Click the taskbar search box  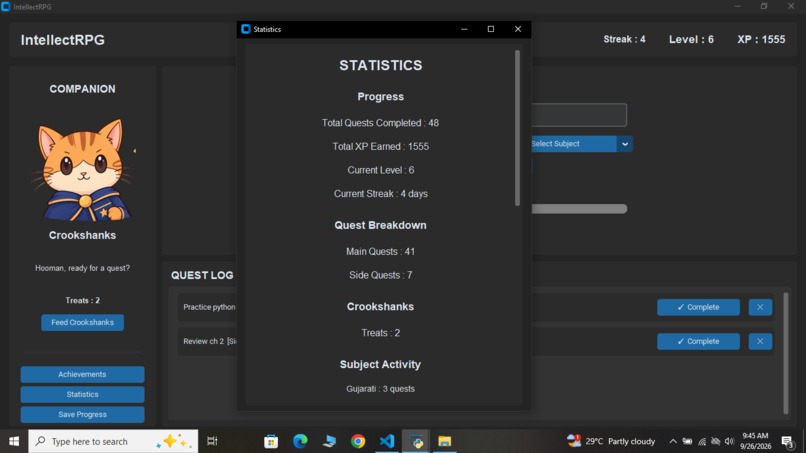pyautogui.click(x=113, y=441)
